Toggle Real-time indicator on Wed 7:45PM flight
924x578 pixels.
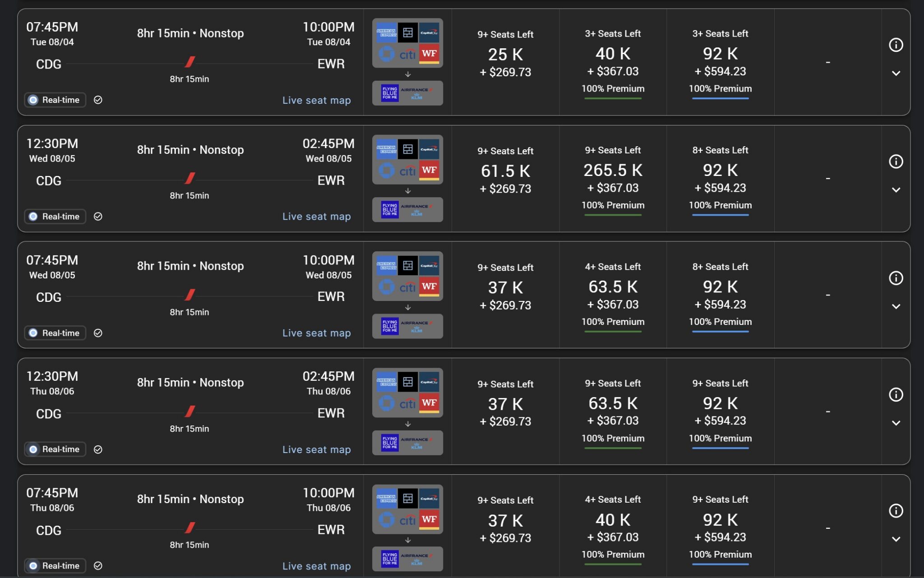coord(55,333)
